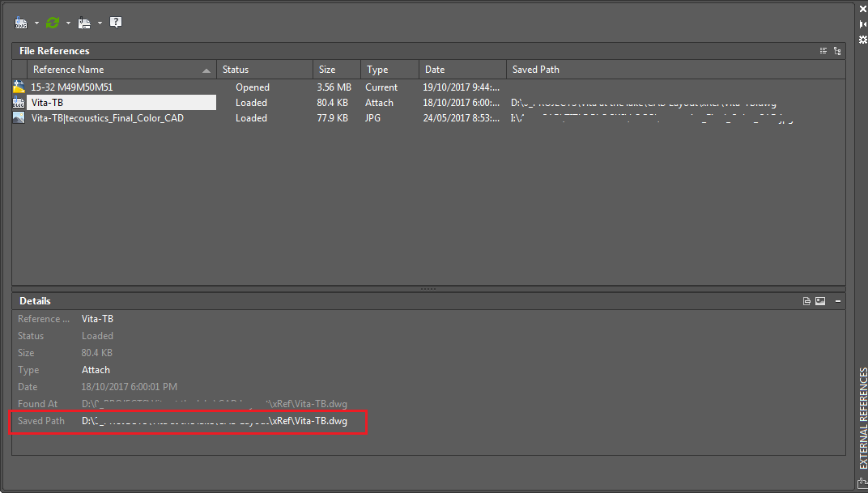Switch to Tree View of references
This screenshot has width=868, height=493.
click(838, 51)
